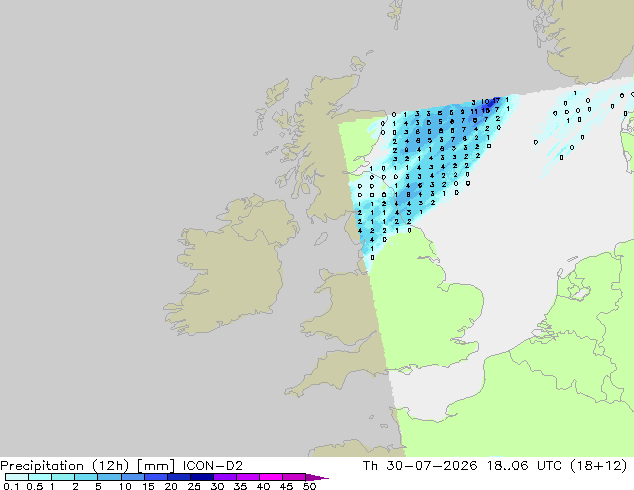Click the 0.5–1 mm legend color swatch
Viewport: 634px width, 490px height.
[40, 477]
